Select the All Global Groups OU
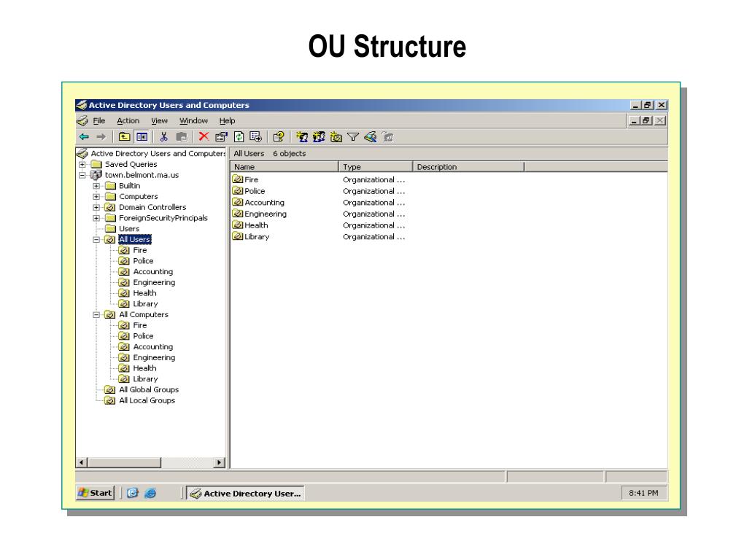The image size is (747, 560). 149,389
